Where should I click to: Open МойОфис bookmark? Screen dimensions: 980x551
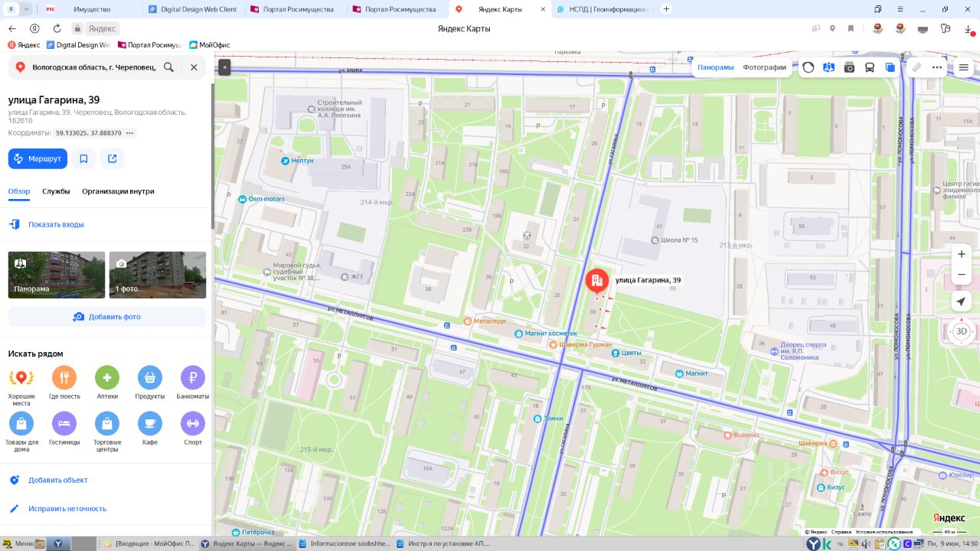(x=210, y=45)
